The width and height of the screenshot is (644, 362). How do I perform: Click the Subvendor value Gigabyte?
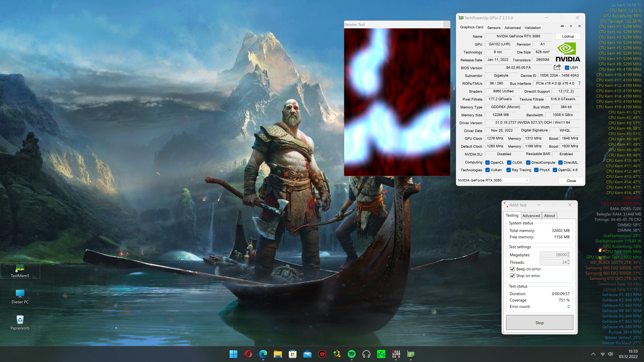pos(501,75)
